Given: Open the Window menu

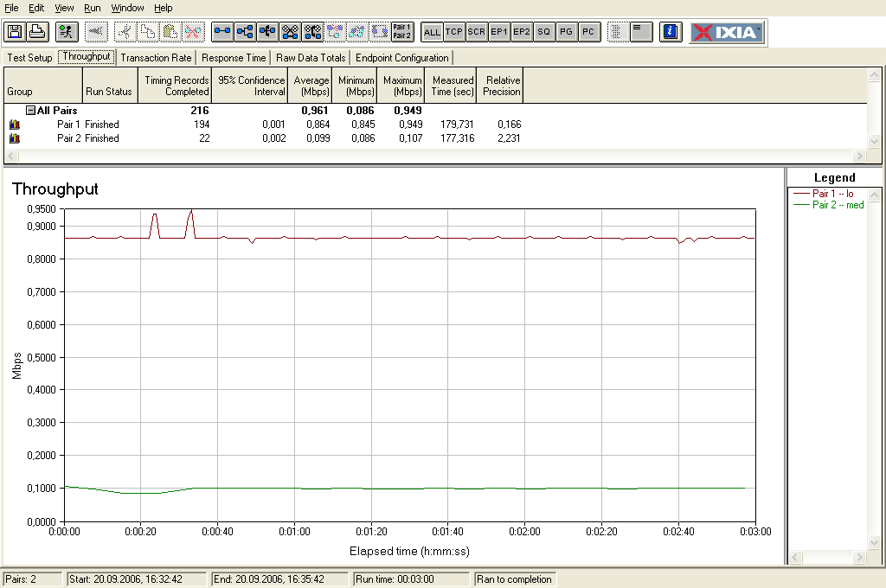Looking at the screenshot, I should (127, 8).
